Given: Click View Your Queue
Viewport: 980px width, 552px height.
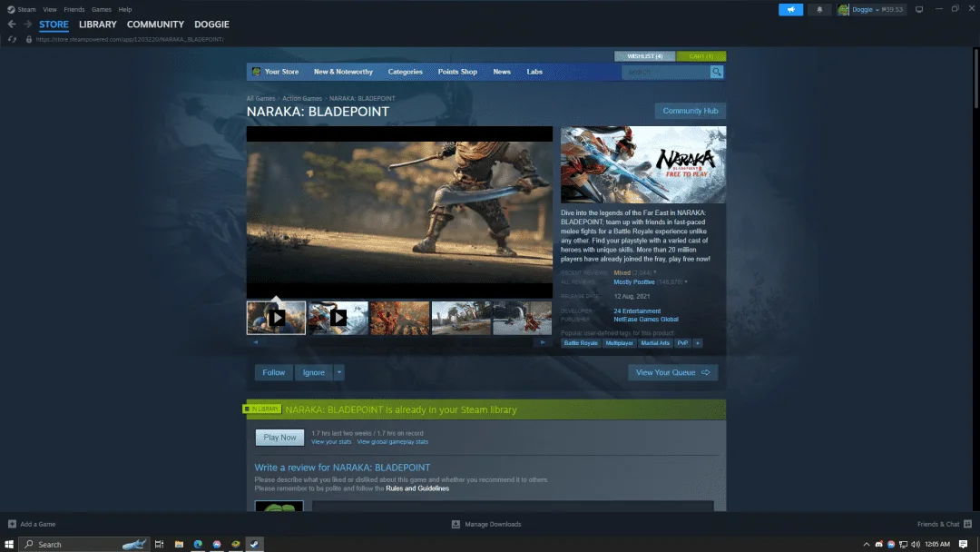Looking at the screenshot, I should [x=672, y=372].
